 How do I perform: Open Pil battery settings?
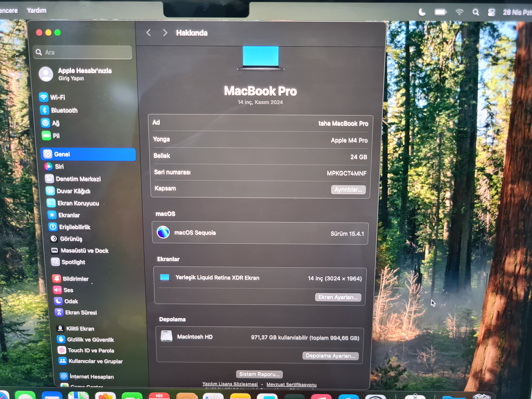coord(51,136)
